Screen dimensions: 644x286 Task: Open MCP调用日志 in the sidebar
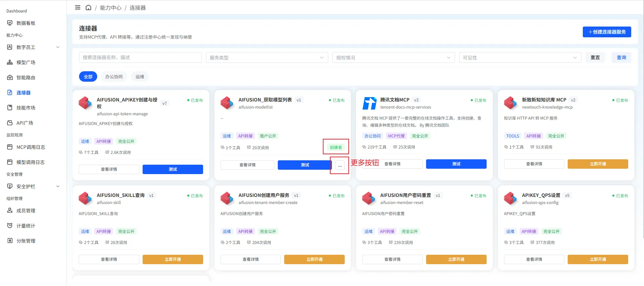pyautogui.click(x=31, y=147)
